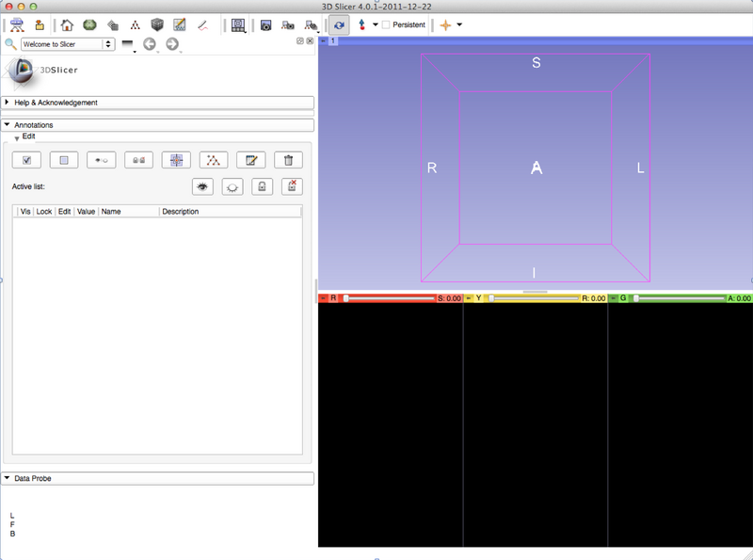753x560 pixels.
Task: Toggle lock for the active annotation list
Action: point(262,187)
